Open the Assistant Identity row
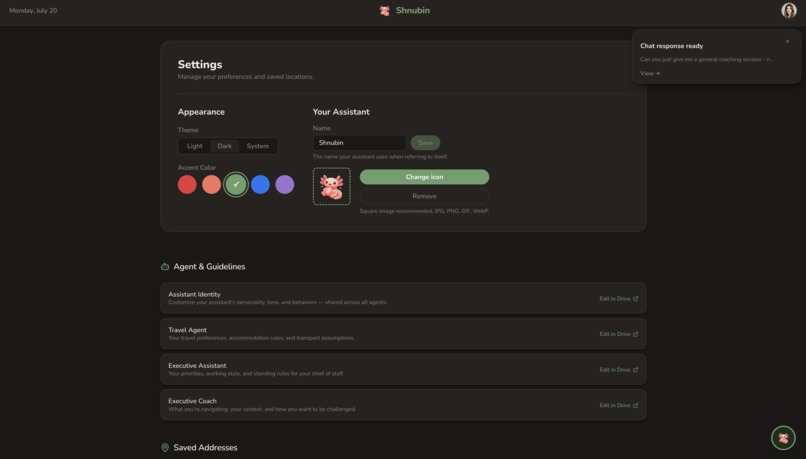This screenshot has height=459, width=806. pos(403,298)
